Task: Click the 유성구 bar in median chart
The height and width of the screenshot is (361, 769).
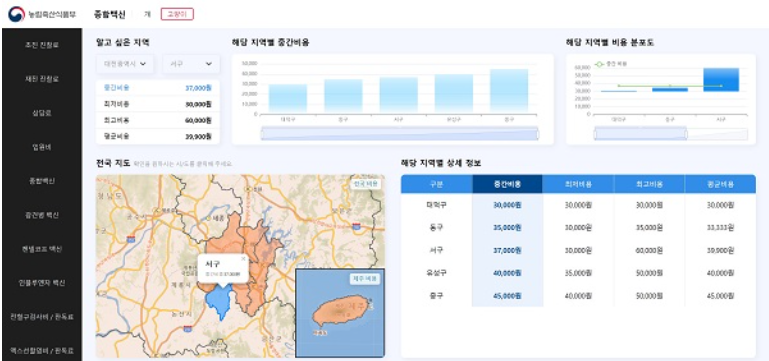Action: click(454, 94)
